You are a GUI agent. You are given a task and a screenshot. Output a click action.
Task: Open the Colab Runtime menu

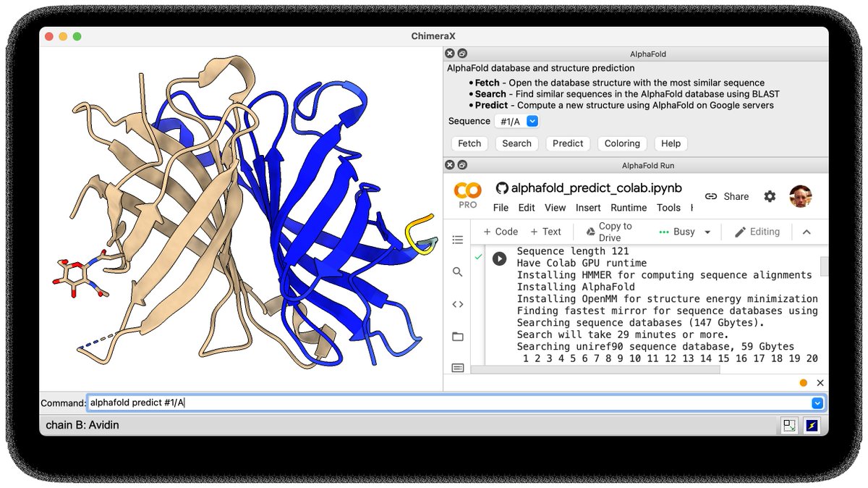pyautogui.click(x=629, y=208)
